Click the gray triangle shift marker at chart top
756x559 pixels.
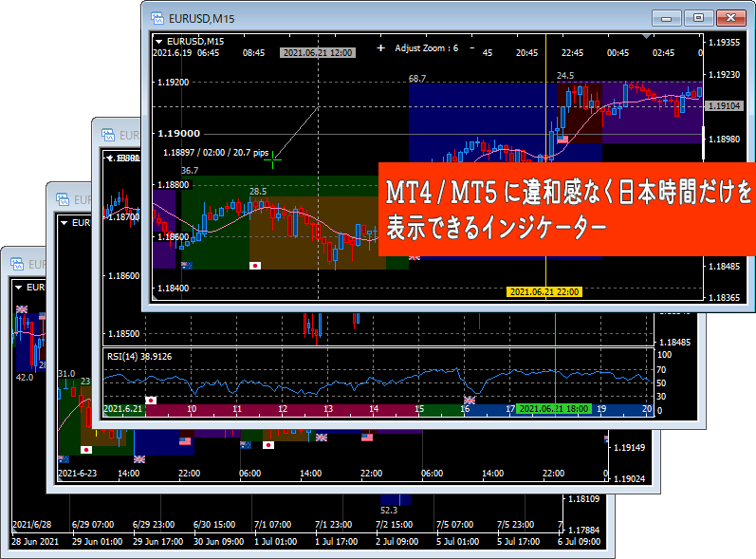point(646,36)
